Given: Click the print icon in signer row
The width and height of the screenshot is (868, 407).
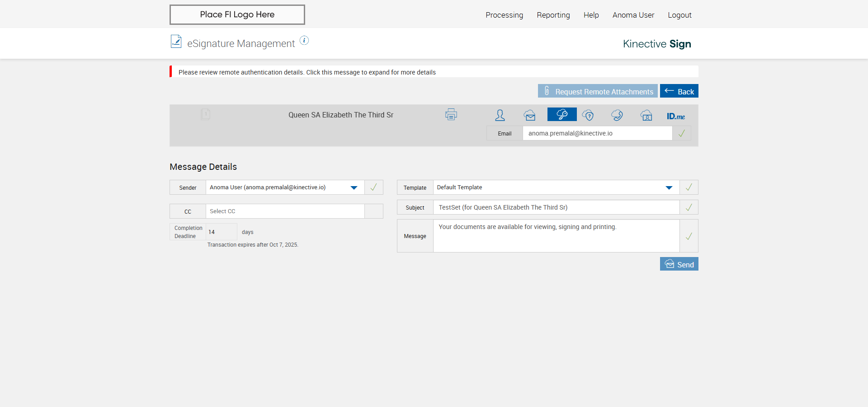Looking at the screenshot, I should (451, 115).
